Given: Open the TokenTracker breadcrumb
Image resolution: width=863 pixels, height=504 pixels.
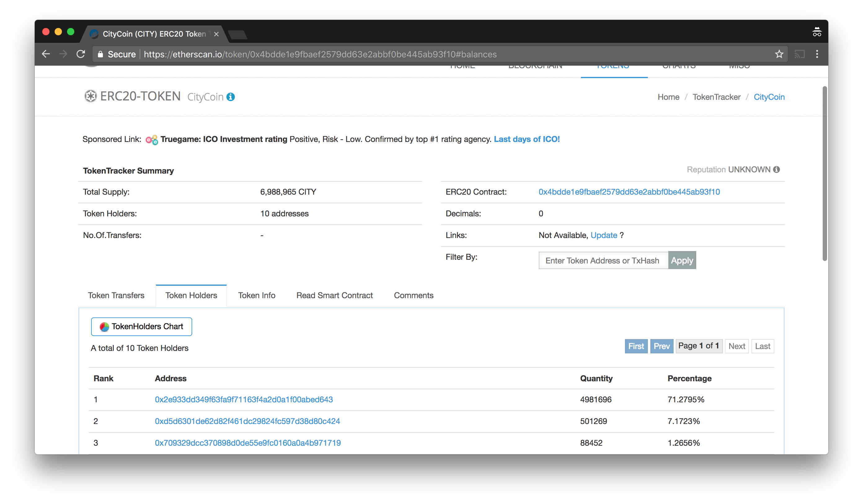Looking at the screenshot, I should (x=716, y=97).
